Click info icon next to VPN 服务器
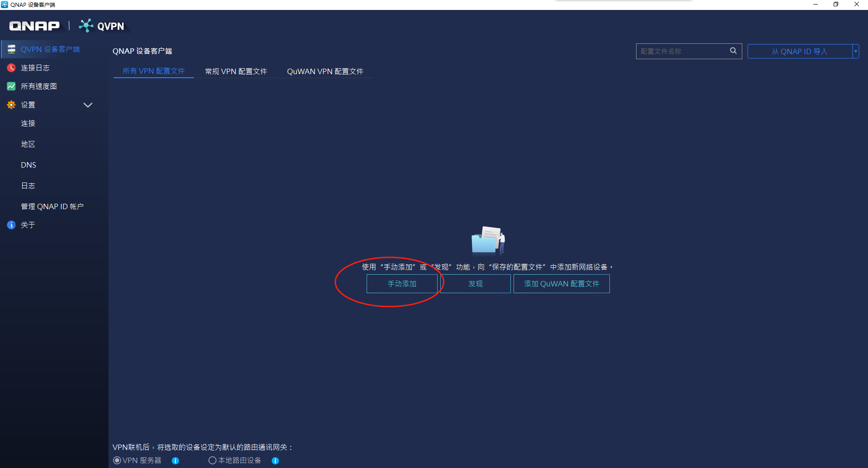The width and height of the screenshot is (868, 468). [175, 461]
